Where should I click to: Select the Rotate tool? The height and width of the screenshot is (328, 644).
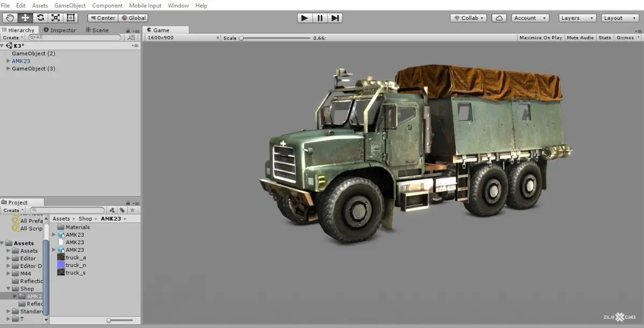(40, 18)
